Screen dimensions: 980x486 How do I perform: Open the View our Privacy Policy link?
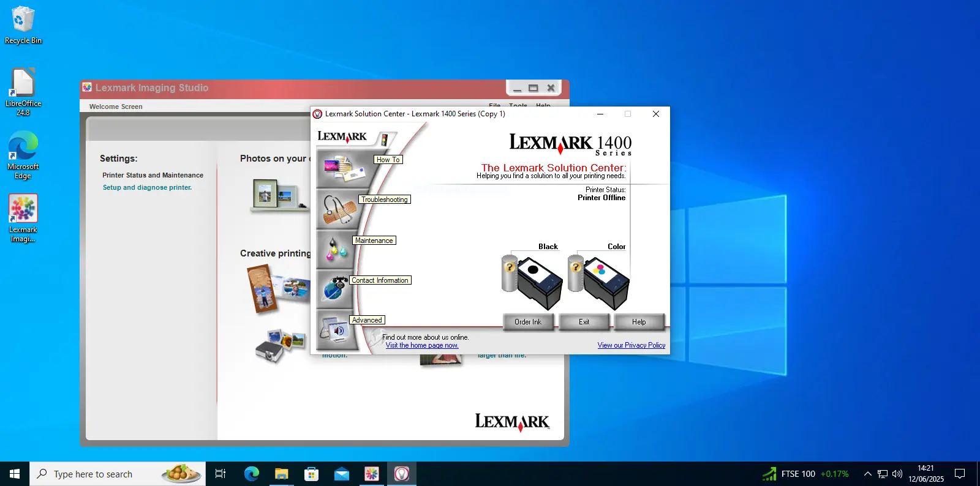pyautogui.click(x=631, y=345)
